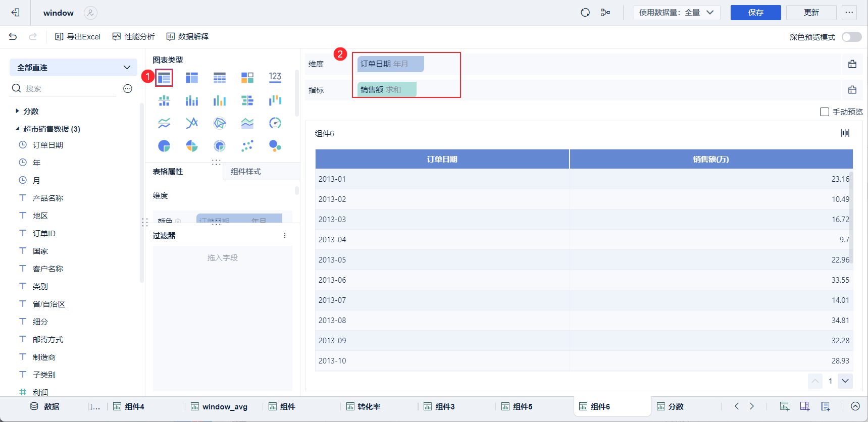Select the grouped table chart type

tap(164, 78)
